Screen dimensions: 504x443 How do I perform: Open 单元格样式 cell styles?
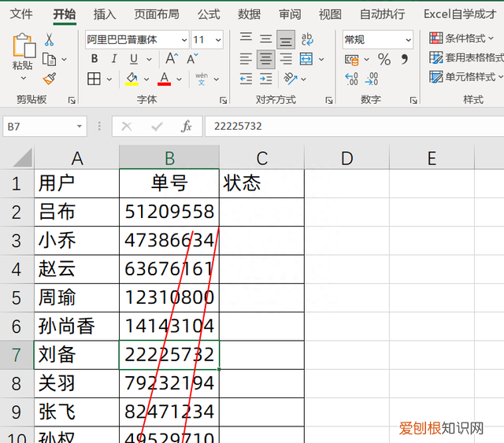[465, 77]
